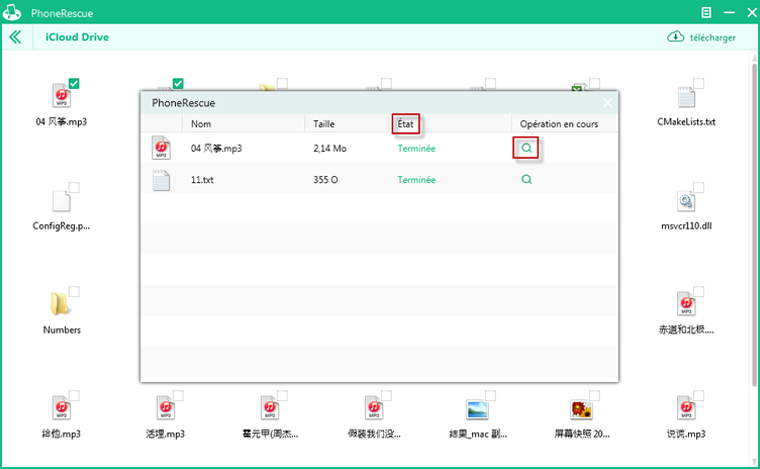Close the PhoneRescue download dialog

[x=607, y=103]
